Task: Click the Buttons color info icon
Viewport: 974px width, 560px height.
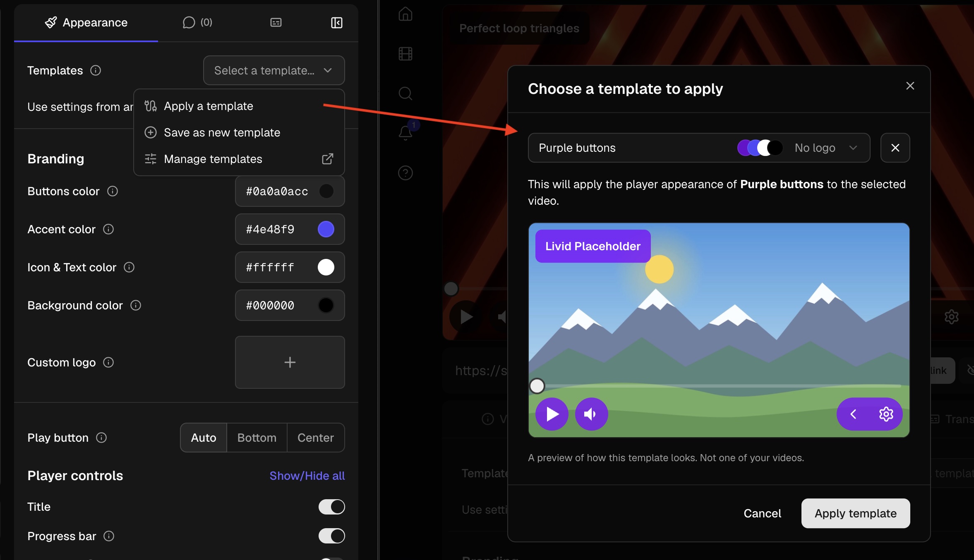Action: click(113, 191)
